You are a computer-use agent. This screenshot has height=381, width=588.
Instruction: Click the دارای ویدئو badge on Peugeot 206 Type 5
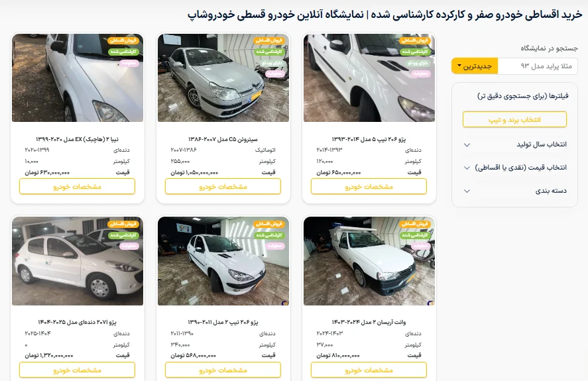click(418, 63)
